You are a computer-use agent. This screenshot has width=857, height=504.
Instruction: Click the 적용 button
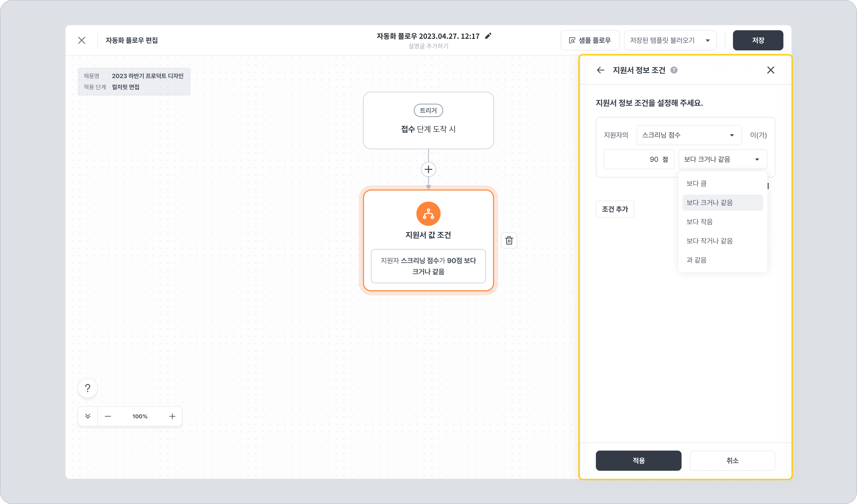click(x=638, y=460)
